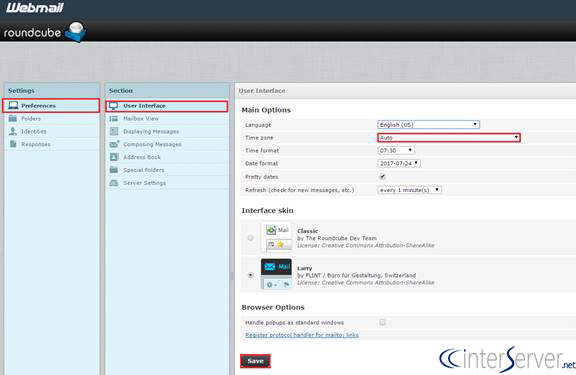The image size is (576, 375).
Task: Click the Classic skin name text
Action: pos(307,231)
